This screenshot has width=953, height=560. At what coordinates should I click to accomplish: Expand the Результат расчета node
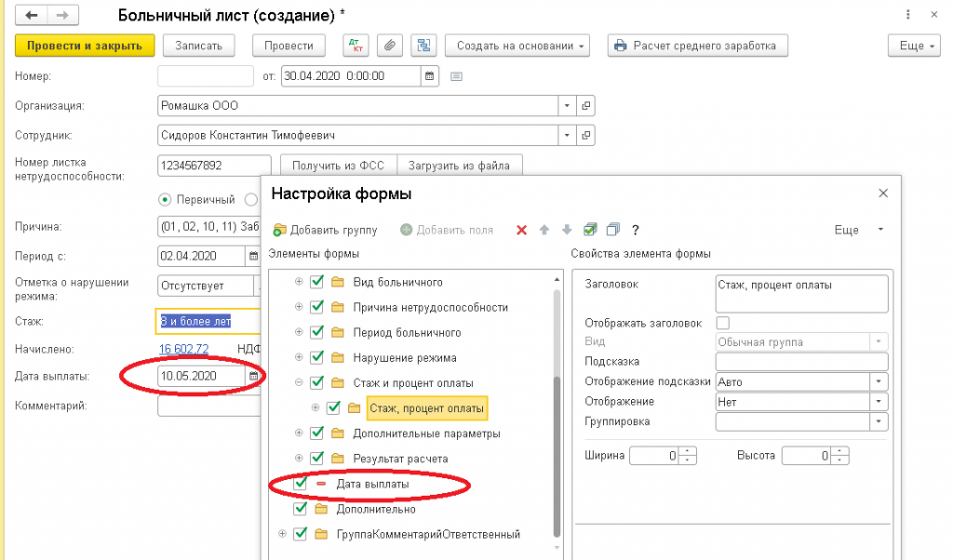point(299,459)
